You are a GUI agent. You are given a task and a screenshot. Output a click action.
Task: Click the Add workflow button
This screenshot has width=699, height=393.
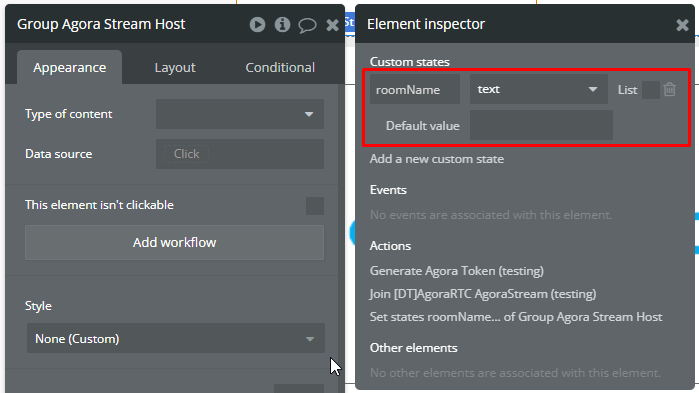click(x=174, y=242)
